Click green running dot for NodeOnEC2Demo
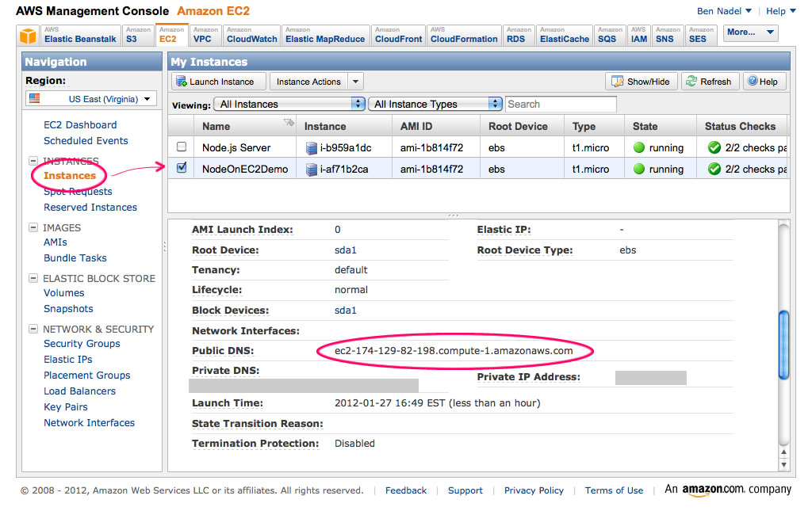Viewport: 812px width, 511px height. coord(639,169)
